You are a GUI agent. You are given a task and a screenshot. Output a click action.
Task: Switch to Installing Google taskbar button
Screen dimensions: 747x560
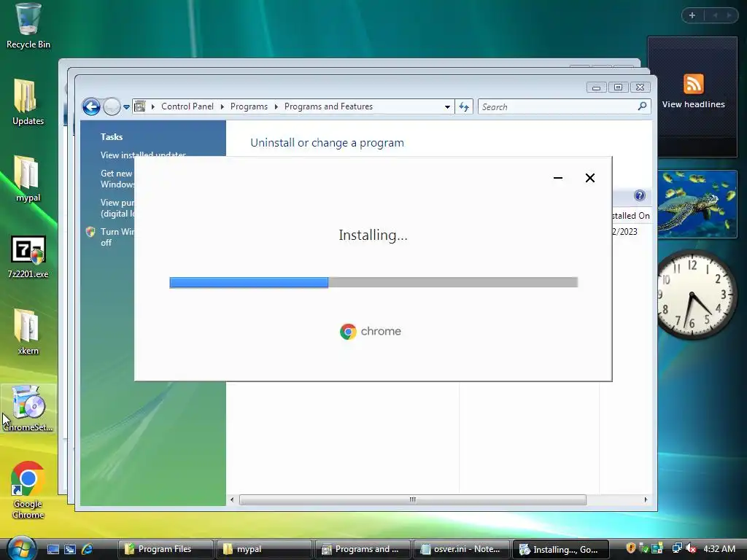point(560,549)
